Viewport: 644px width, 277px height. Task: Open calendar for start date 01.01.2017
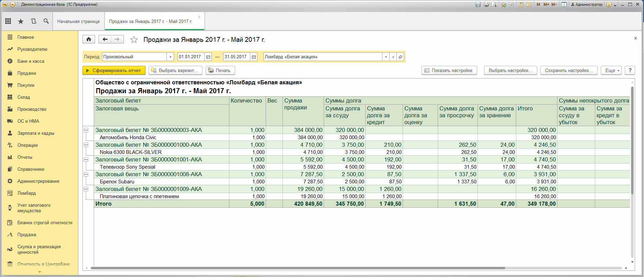pos(208,57)
